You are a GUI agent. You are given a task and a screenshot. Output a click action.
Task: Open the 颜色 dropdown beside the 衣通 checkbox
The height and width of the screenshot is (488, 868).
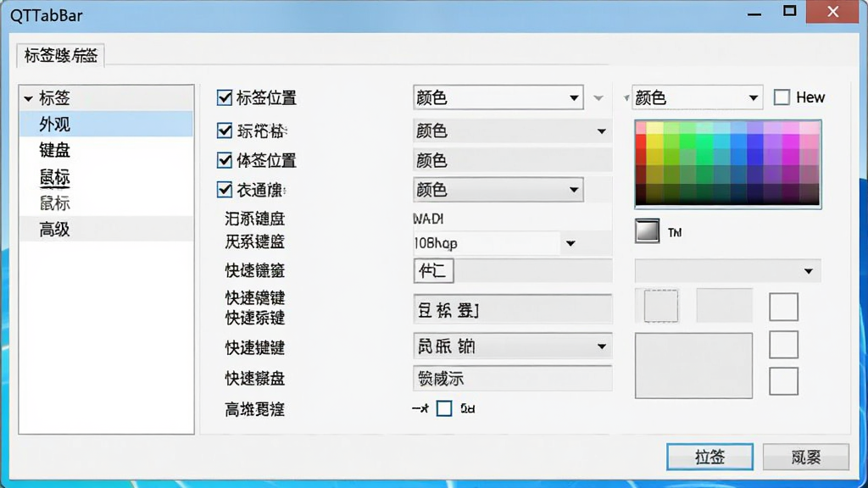498,190
